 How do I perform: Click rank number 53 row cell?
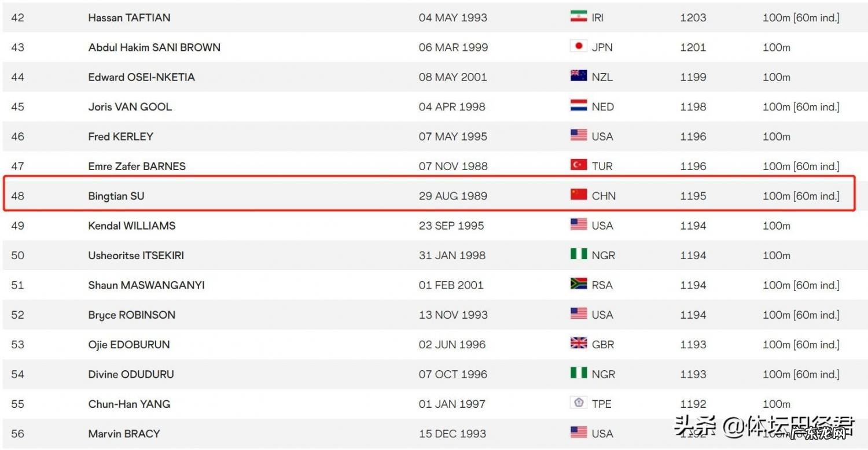18,345
